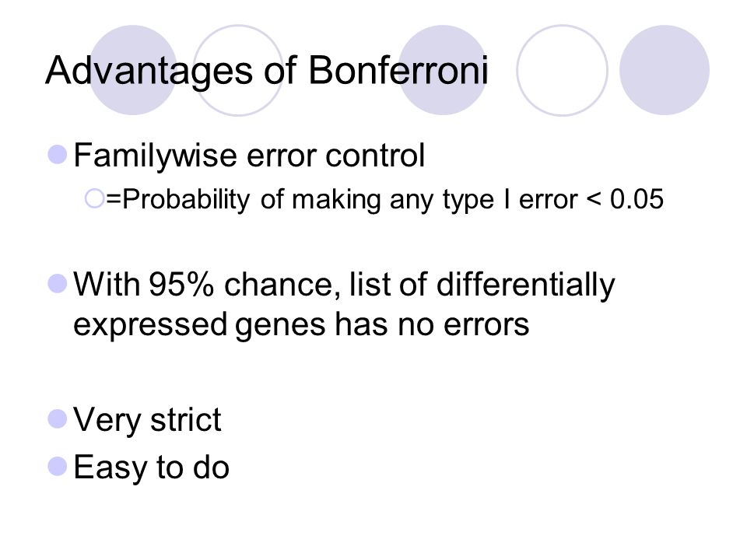Click bullet dot beside Very strict

pos(58,419)
